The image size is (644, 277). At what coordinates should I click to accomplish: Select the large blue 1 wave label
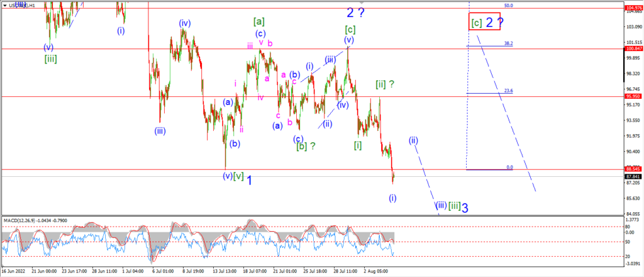tap(249, 180)
